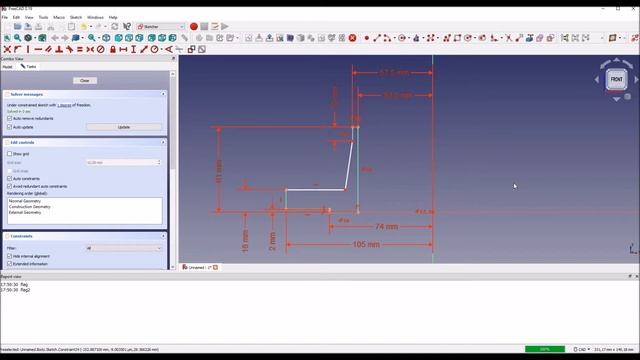Set the isometric view cube icon
This screenshot has height=360, width=640.
click(106, 38)
